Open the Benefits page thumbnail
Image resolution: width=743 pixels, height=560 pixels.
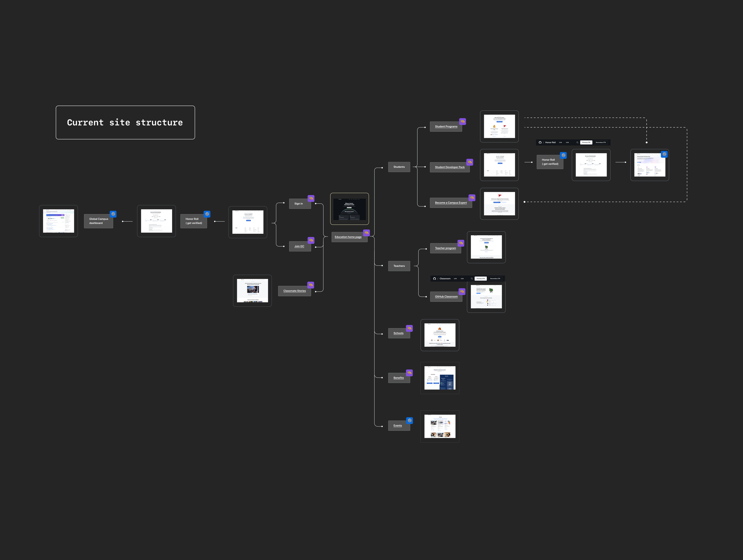coord(440,378)
